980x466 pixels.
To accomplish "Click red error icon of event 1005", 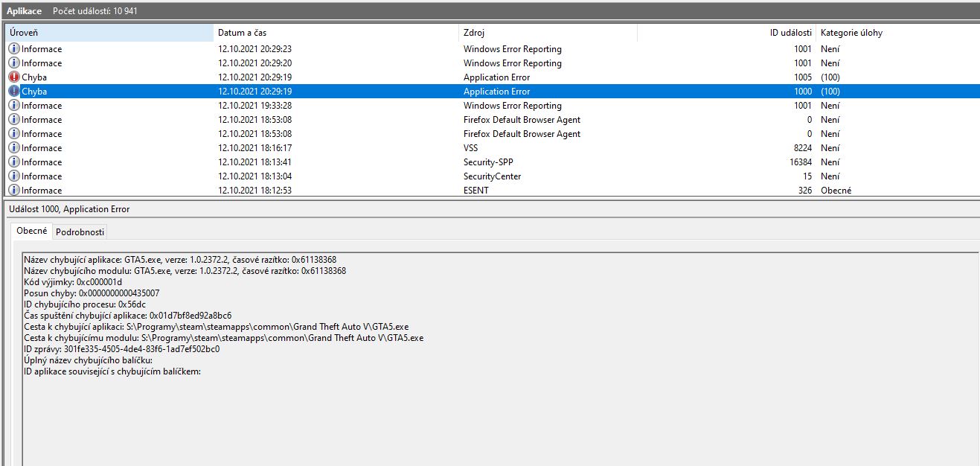I will click(14, 77).
